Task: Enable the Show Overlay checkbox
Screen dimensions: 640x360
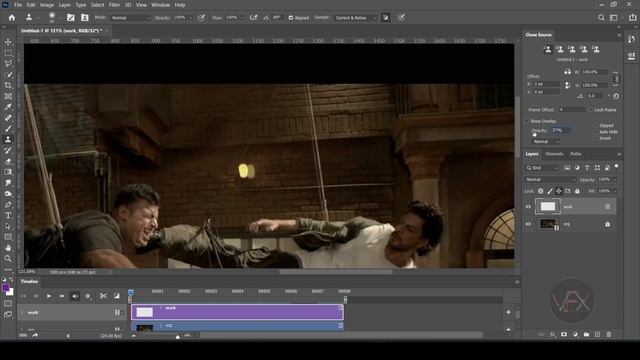Action: 527,121
